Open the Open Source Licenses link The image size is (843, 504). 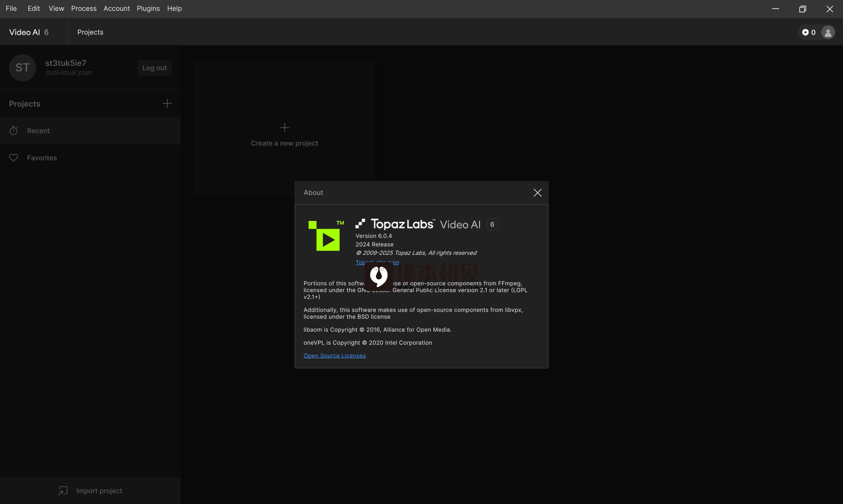[x=334, y=356]
